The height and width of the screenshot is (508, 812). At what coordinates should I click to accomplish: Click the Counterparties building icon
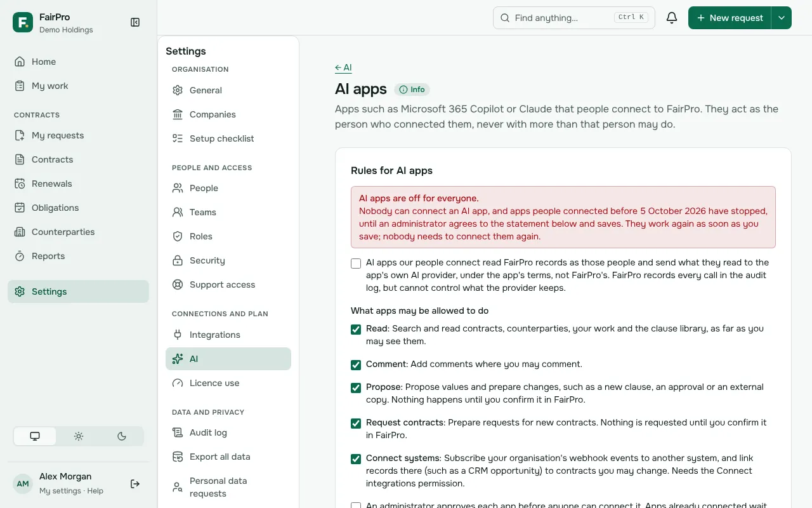tap(20, 232)
